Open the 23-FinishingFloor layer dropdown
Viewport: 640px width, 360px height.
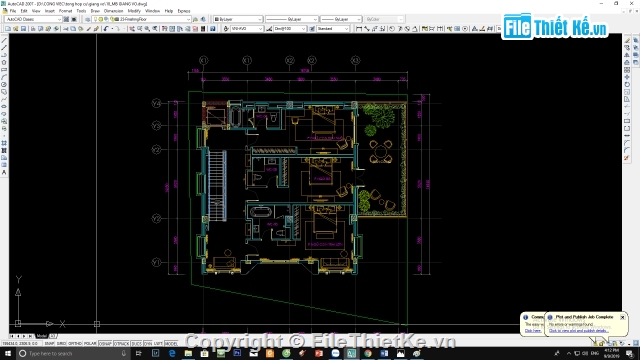tap(142, 19)
